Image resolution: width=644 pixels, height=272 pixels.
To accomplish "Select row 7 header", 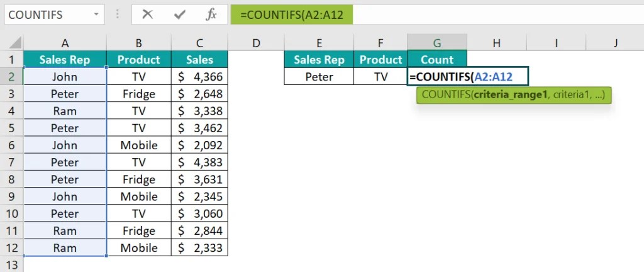I will pyautogui.click(x=11, y=162).
